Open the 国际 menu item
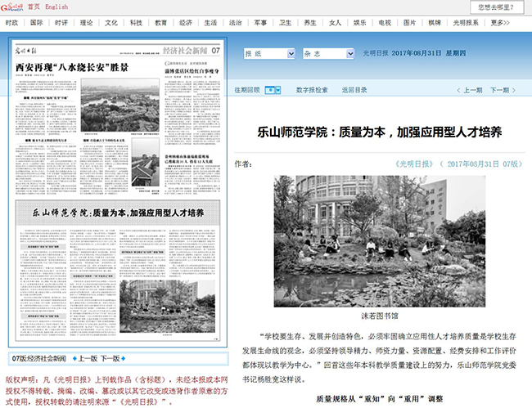The image size is (532, 408). coord(36,23)
